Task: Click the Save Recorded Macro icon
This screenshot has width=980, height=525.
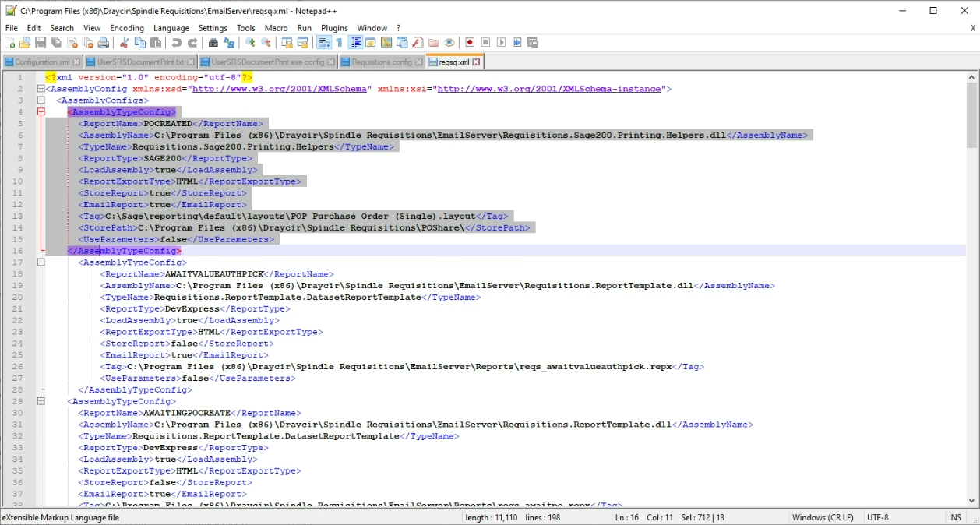Action: point(532,42)
